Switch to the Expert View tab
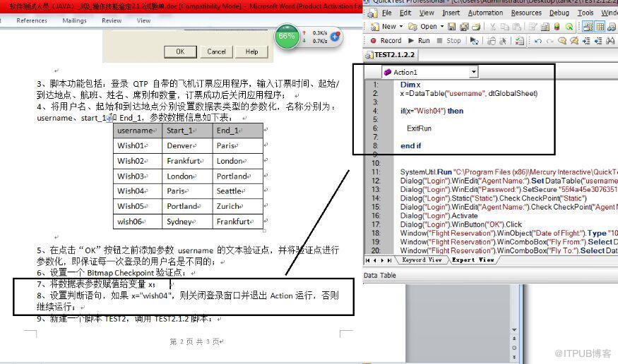The height and width of the screenshot is (364, 618). [x=473, y=260]
